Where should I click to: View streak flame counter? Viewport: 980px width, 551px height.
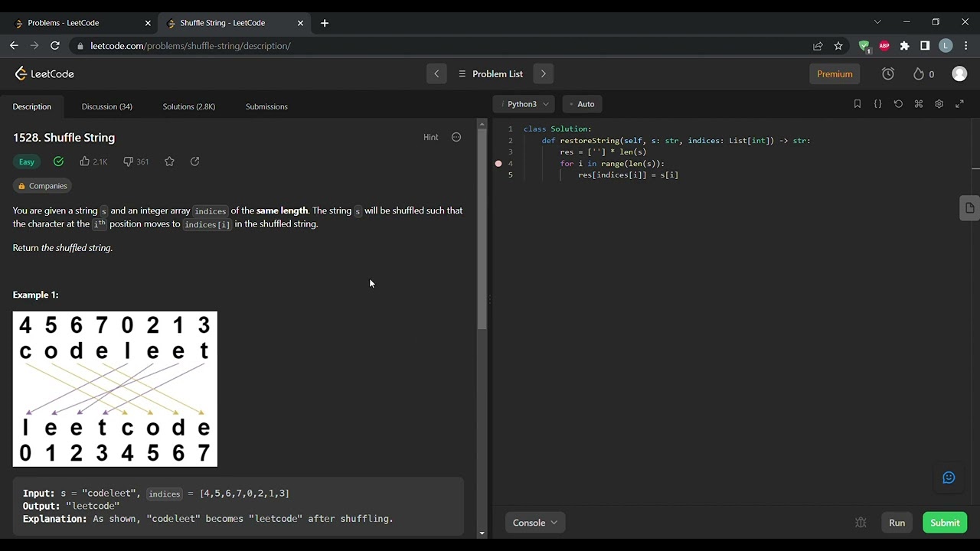(x=923, y=73)
